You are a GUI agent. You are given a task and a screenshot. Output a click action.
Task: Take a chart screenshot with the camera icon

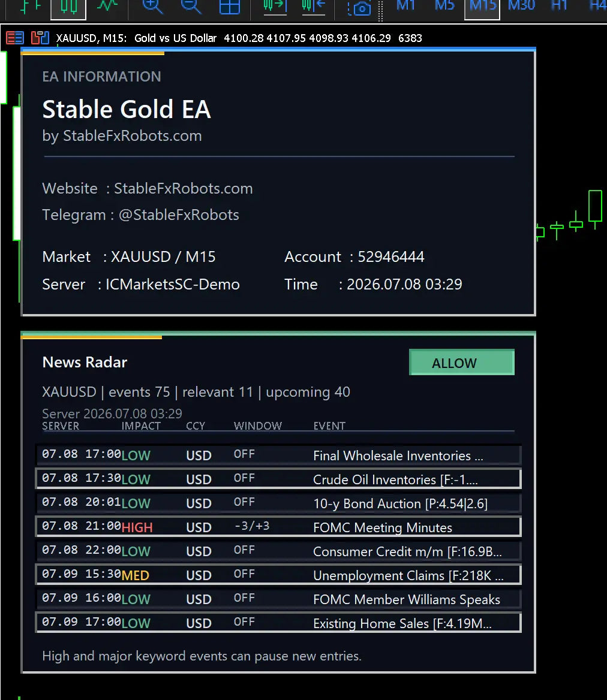pyautogui.click(x=359, y=8)
